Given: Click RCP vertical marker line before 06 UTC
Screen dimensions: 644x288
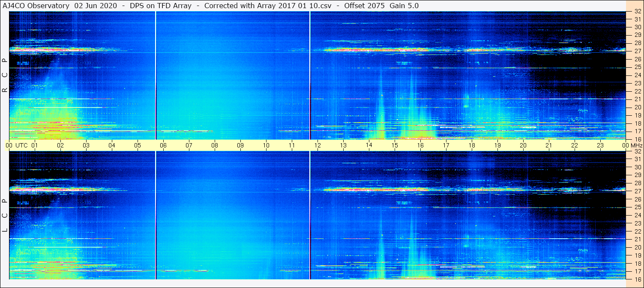Looking at the screenshot, I should [x=156, y=75].
